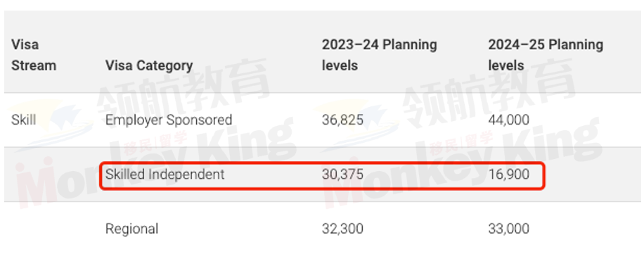Image resolution: width=644 pixels, height=259 pixels.
Task: Click the Visa Category column header
Action: [148, 65]
